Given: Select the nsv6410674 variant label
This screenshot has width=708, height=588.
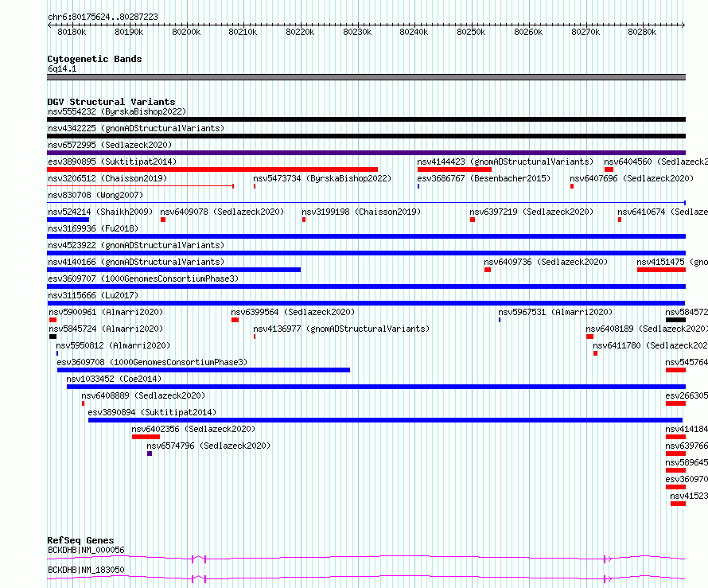Looking at the screenshot, I should 663,212.
